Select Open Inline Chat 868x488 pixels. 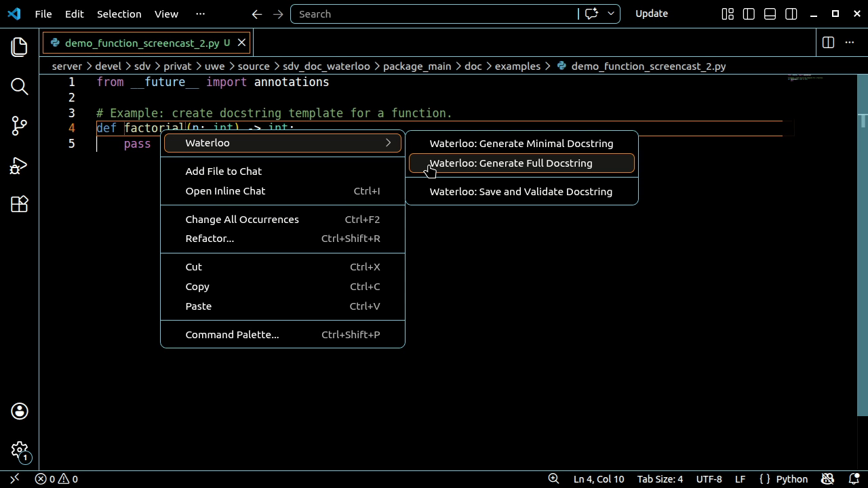click(283, 191)
